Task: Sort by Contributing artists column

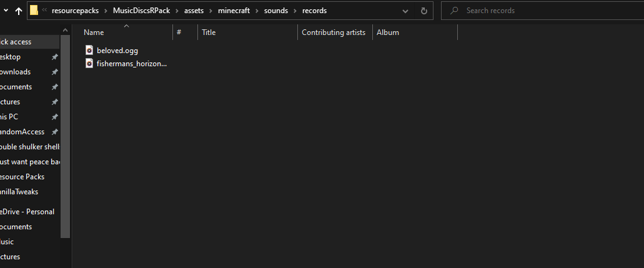Action: point(334,32)
